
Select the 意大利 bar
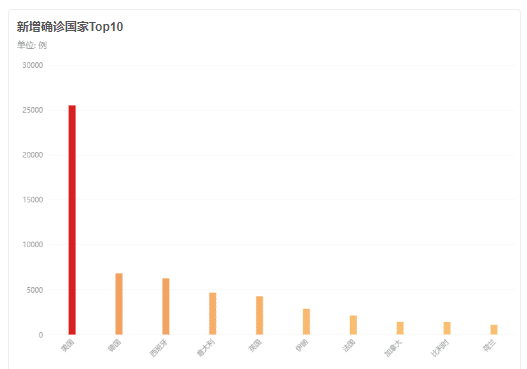coord(213,314)
